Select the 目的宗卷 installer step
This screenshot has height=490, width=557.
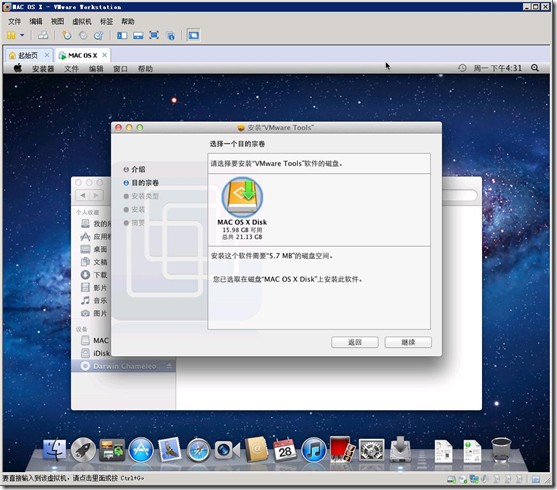(x=141, y=183)
